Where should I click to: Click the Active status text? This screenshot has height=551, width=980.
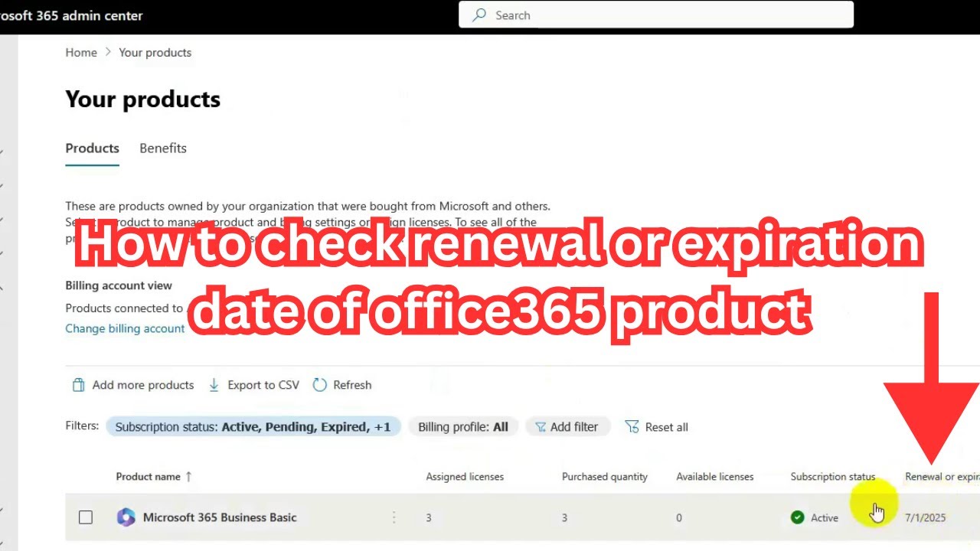(825, 518)
